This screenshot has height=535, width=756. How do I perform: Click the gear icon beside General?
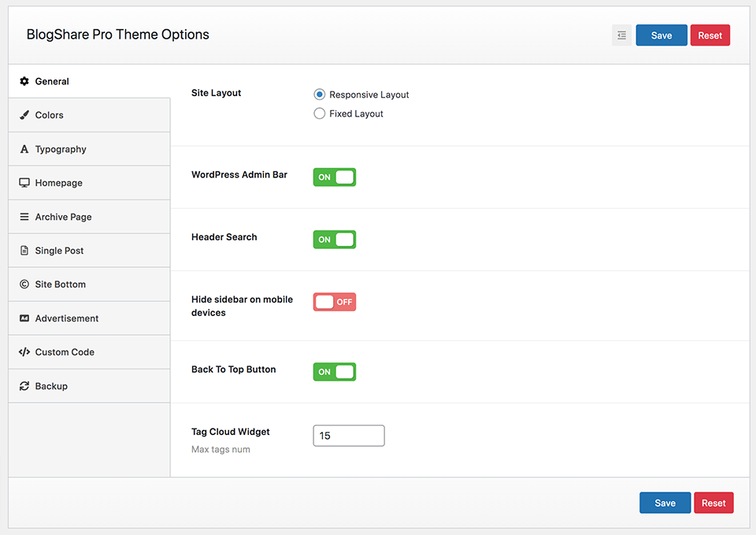click(x=24, y=81)
